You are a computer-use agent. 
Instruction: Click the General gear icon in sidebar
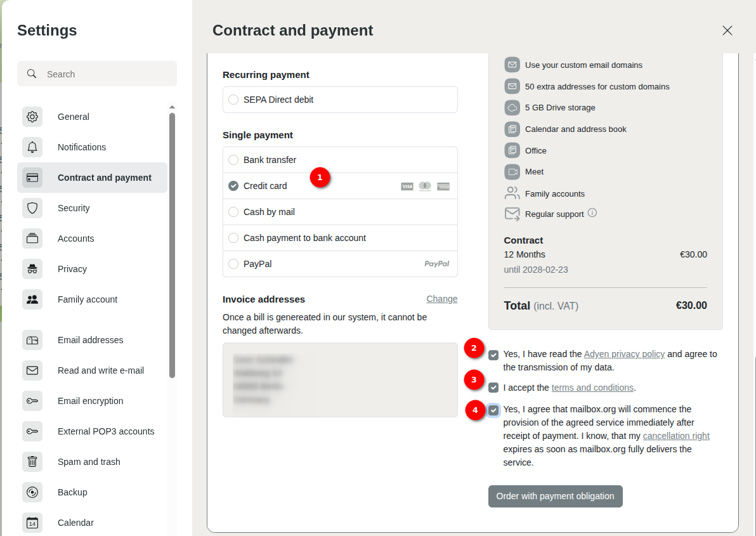pos(32,117)
